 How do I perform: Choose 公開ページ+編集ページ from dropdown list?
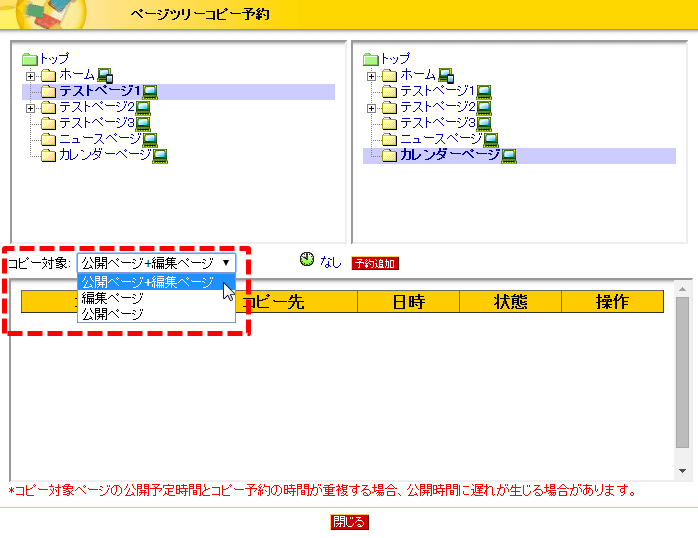click(156, 282)
